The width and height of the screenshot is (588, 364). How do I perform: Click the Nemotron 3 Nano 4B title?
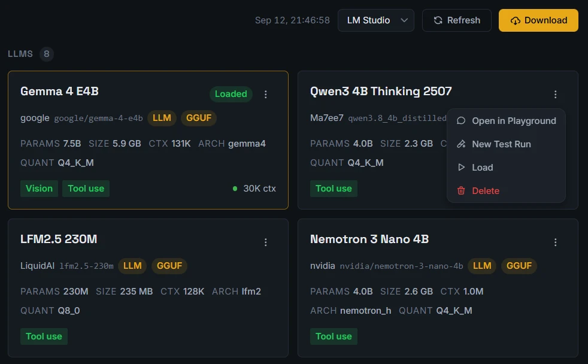(369, 239)
